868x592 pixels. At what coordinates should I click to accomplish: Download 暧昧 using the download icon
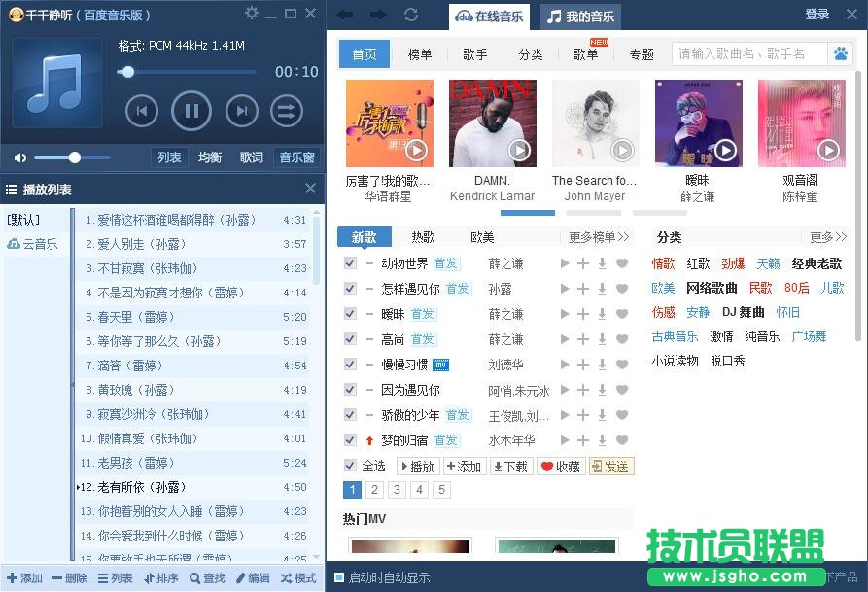(x=602, y=314)
